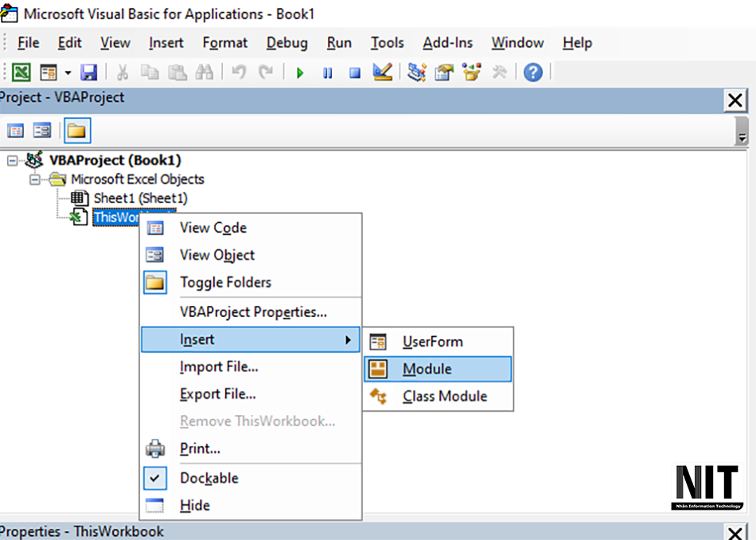Click the Insert UserForm toolbar icon
Screen dimensions: 756x540
pos(49,72)
